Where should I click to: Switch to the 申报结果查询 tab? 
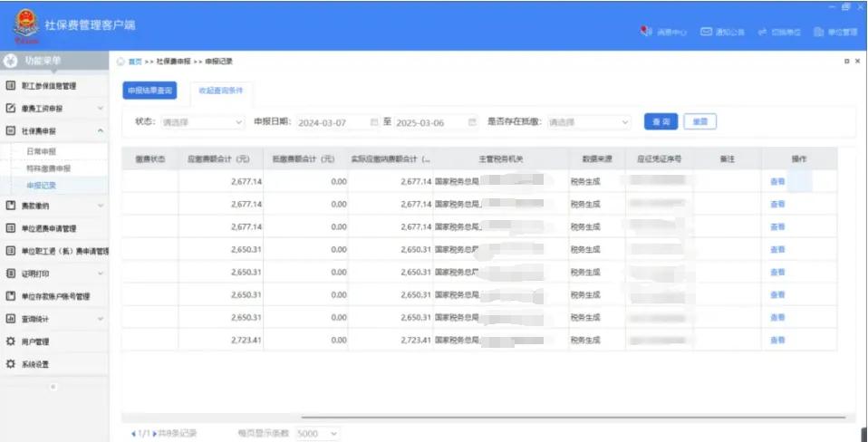(149, 91)
